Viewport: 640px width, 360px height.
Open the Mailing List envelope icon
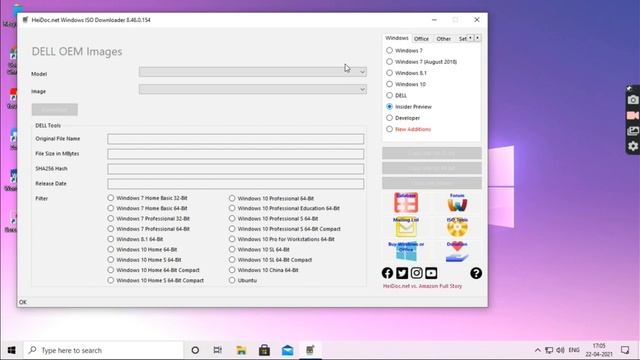406,227
